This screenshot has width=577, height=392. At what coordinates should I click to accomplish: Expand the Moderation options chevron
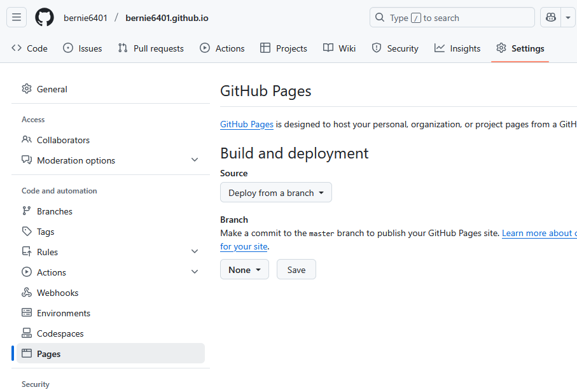(195, 160)
